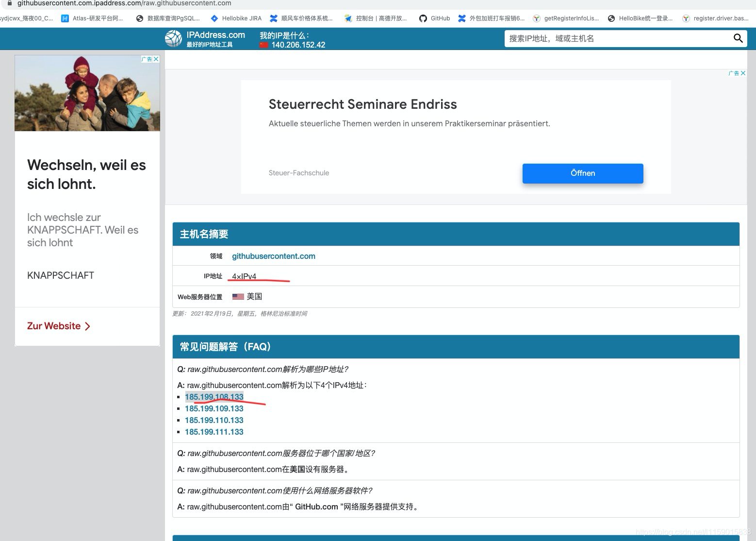Open the getRegisterInfoLis bookmark

tap(566, 18)
